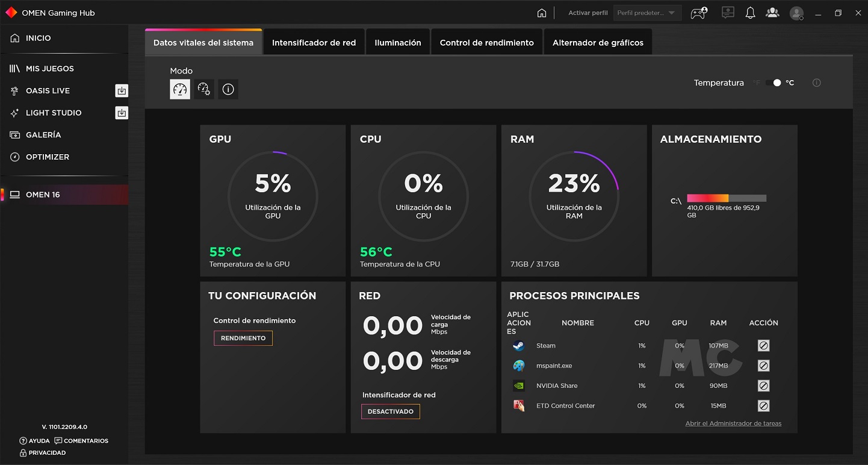This screenshot has width=868, height=465.
Task: Click the C:\ storage usage bar
Action: pyautogui.click(x=727, y=198)
